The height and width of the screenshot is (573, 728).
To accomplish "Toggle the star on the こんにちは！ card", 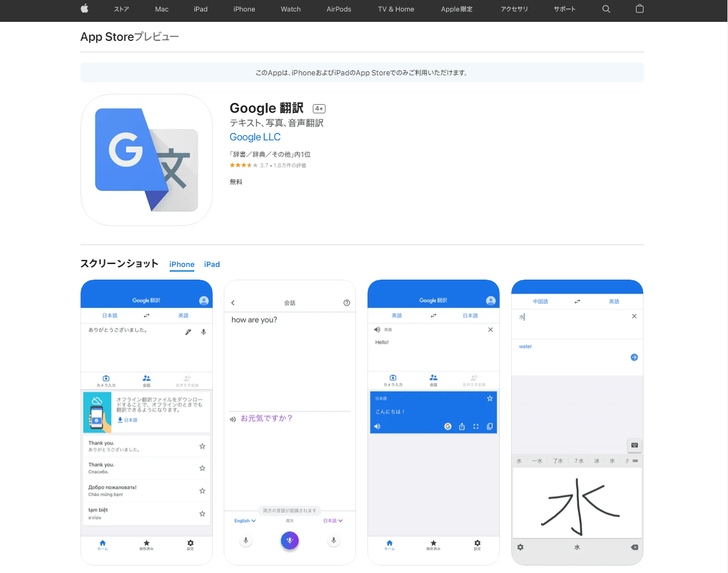I will click(490, 398).
